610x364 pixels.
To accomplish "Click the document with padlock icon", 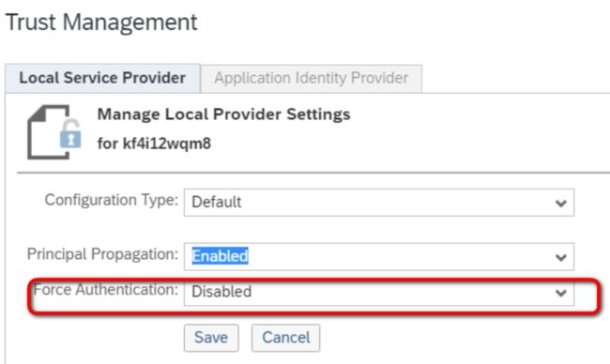I will 54,132.
